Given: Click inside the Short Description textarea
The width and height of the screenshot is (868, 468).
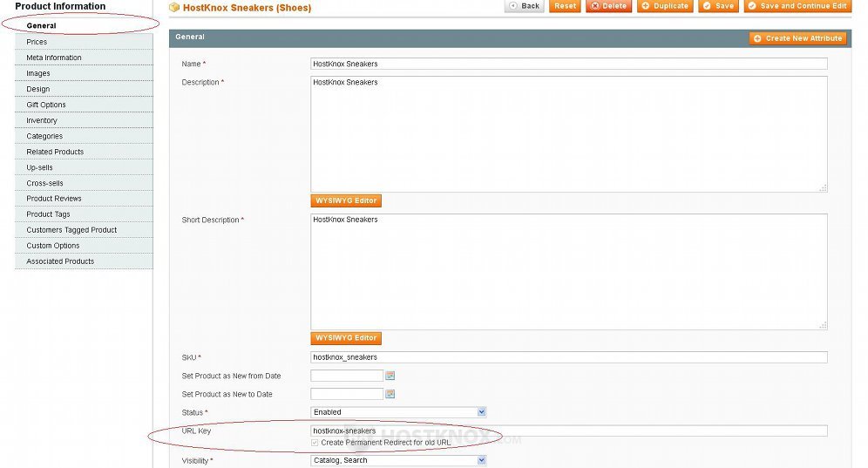Looking at the screenshot, I should tap(568, 272).
